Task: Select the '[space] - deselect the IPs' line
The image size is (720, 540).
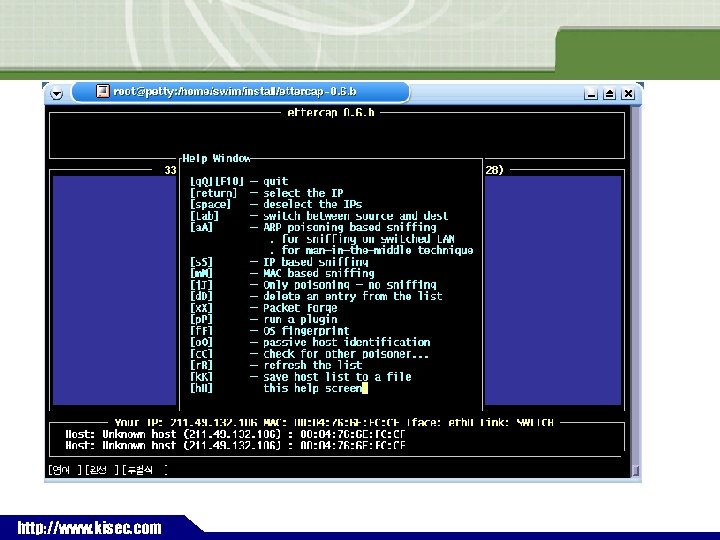Action: 276,204
